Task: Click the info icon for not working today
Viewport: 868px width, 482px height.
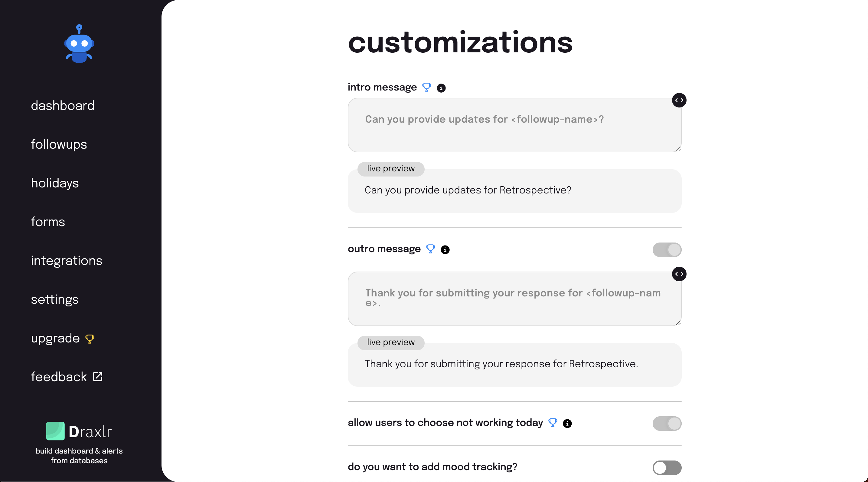Action: [x=567, y=423]
